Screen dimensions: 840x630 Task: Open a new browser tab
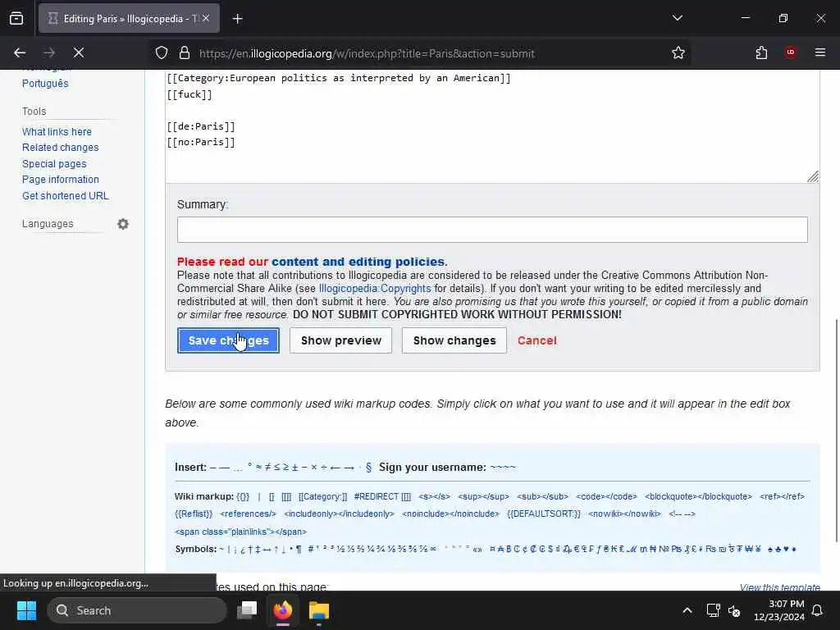tap(238, 19)
